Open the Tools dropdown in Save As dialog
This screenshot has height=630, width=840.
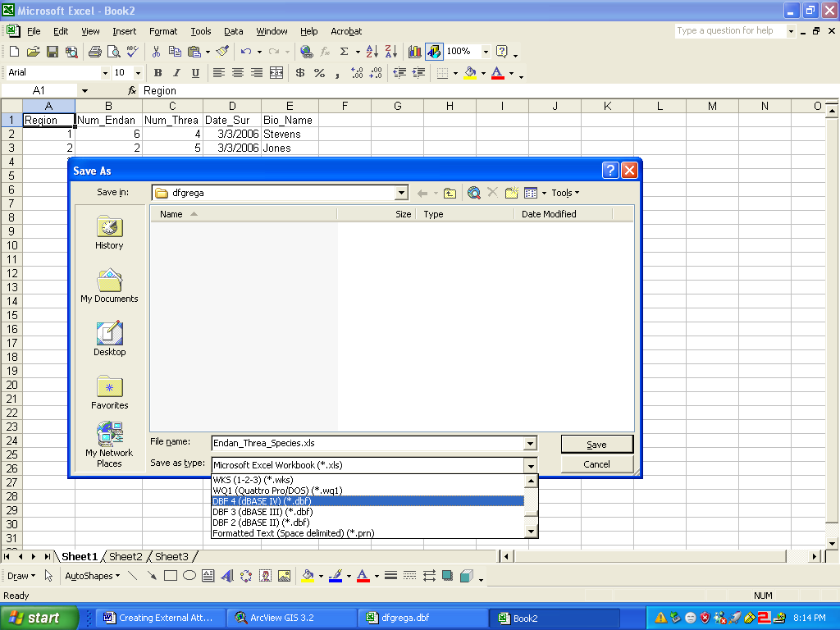(565, 193)
